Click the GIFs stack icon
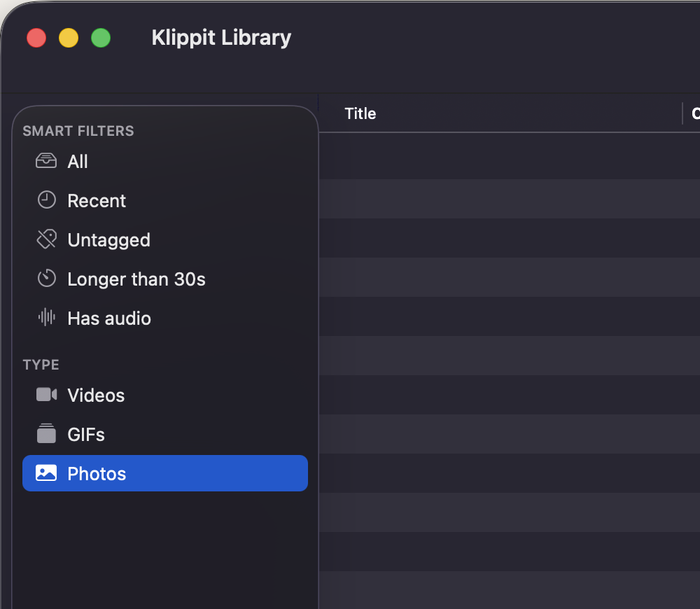Screen dimensions: 700x609 (46, 433)
